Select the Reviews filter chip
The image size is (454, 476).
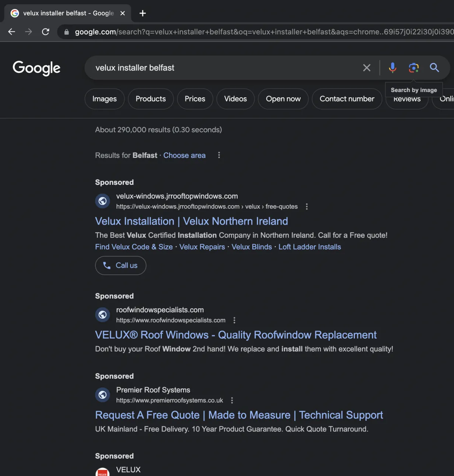click(407, 101)
